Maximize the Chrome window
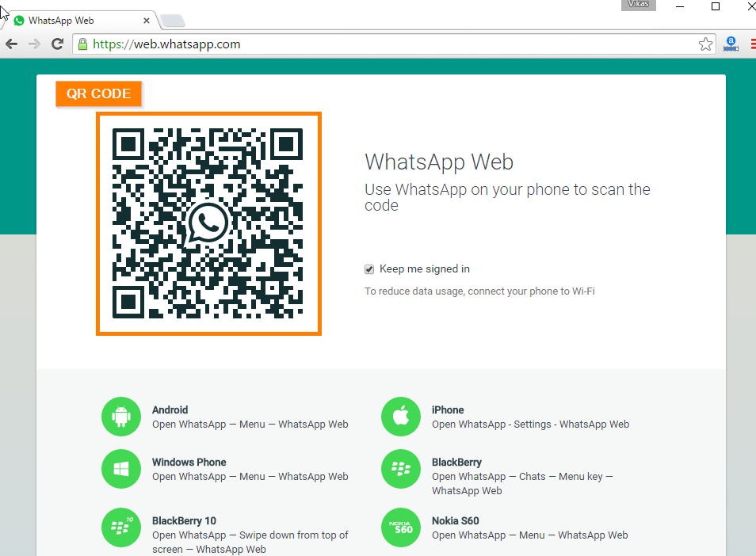The image size is (756, 556). coord(716,6)
